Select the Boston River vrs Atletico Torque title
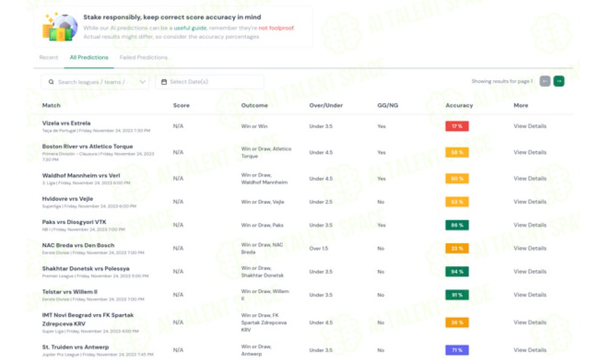This screenshot has height=364, width=607. point(87,146)
